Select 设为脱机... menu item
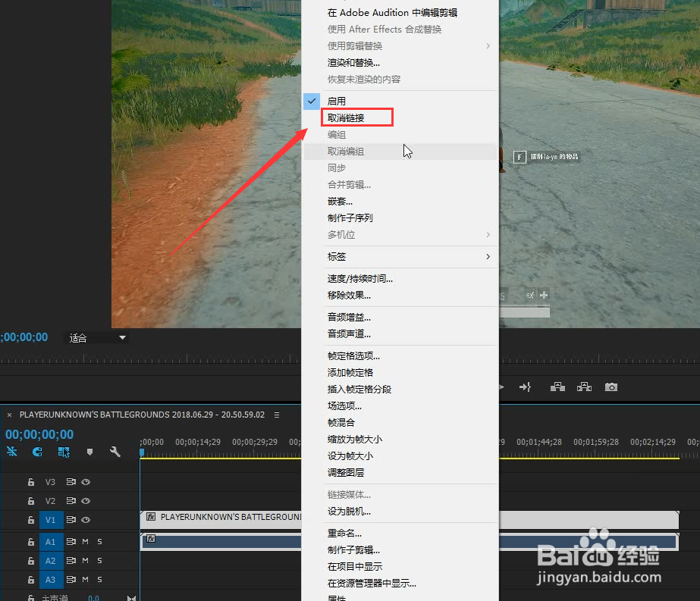The image size is (700, 601). click(x=400, y=512)
